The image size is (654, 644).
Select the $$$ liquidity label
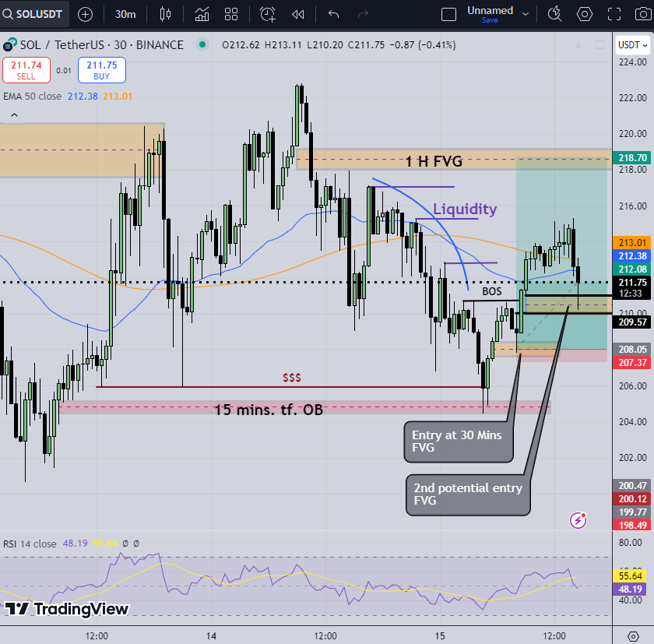pos(291,378)
